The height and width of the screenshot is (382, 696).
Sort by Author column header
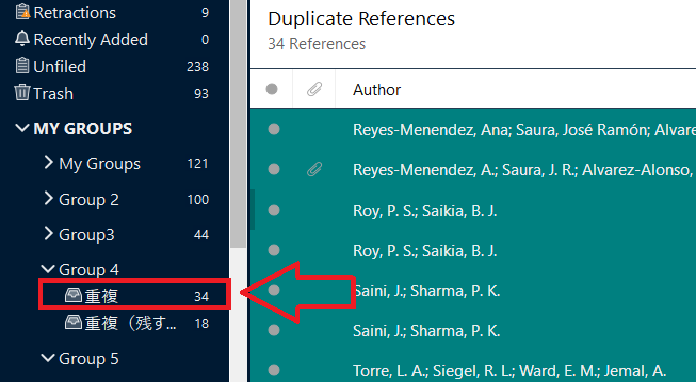coord(377,90)
